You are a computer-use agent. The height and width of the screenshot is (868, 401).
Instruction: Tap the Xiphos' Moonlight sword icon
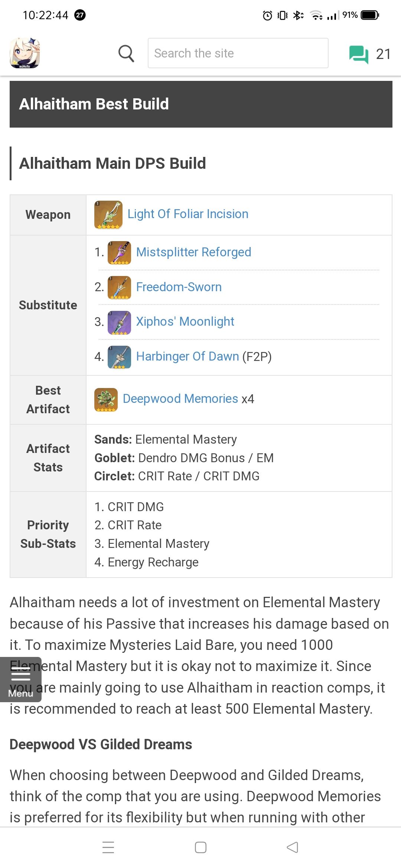tap(119, 322)
